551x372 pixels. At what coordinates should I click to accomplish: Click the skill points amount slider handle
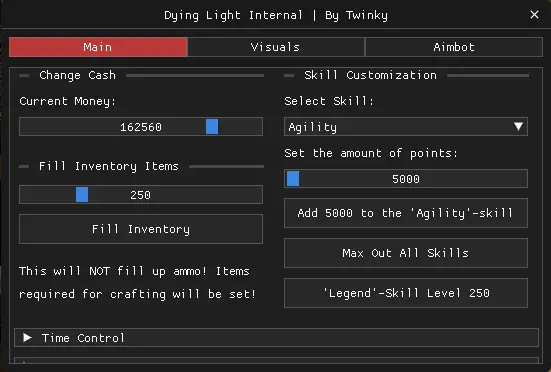click(293, 178)
